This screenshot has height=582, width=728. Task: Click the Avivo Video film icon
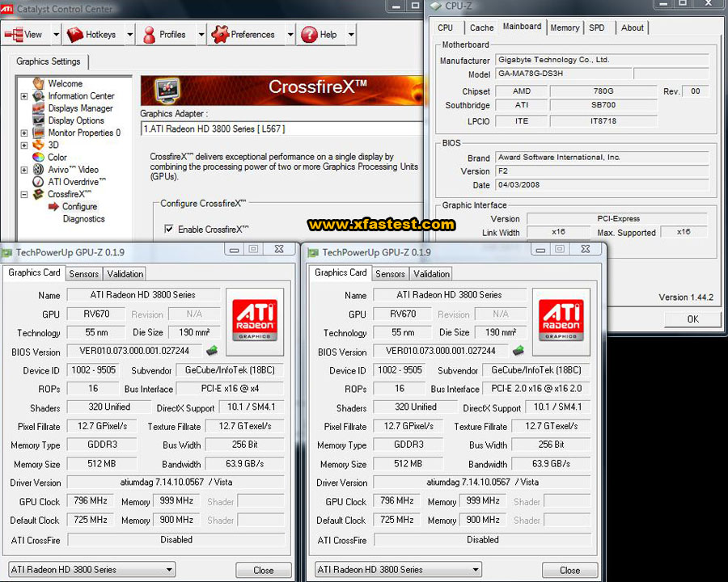39,170
